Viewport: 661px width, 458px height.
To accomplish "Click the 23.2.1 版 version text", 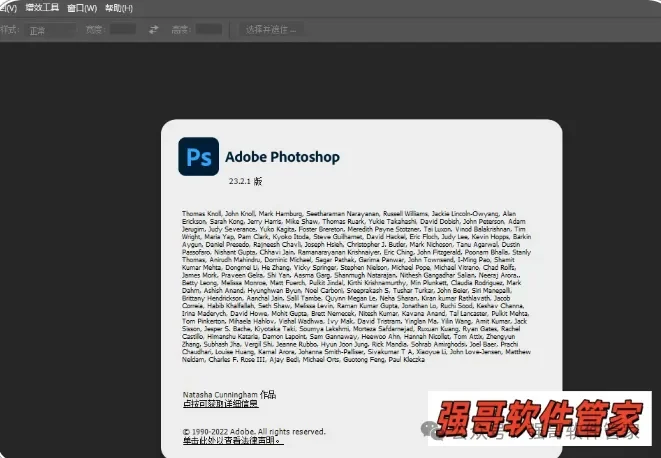I will [x=245, y=181].
